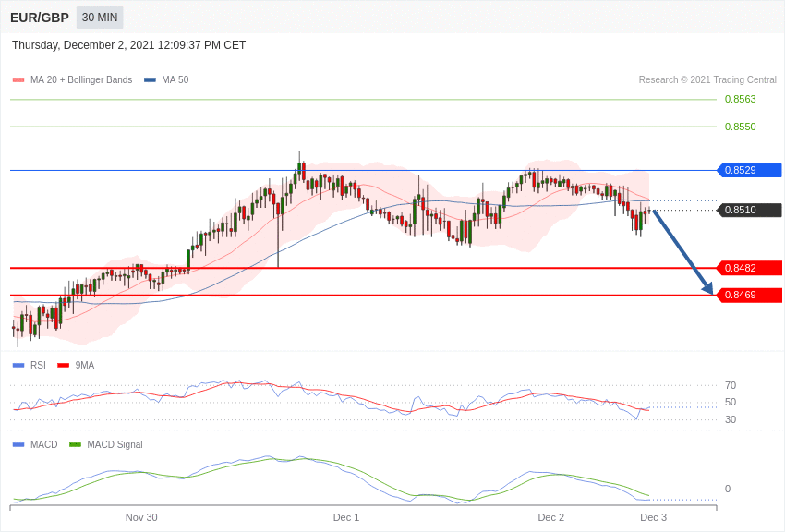Click the Dec 3 date axis label
This screenshot has width=785, height=532.
pyautogui.click(x=653, y=517)
